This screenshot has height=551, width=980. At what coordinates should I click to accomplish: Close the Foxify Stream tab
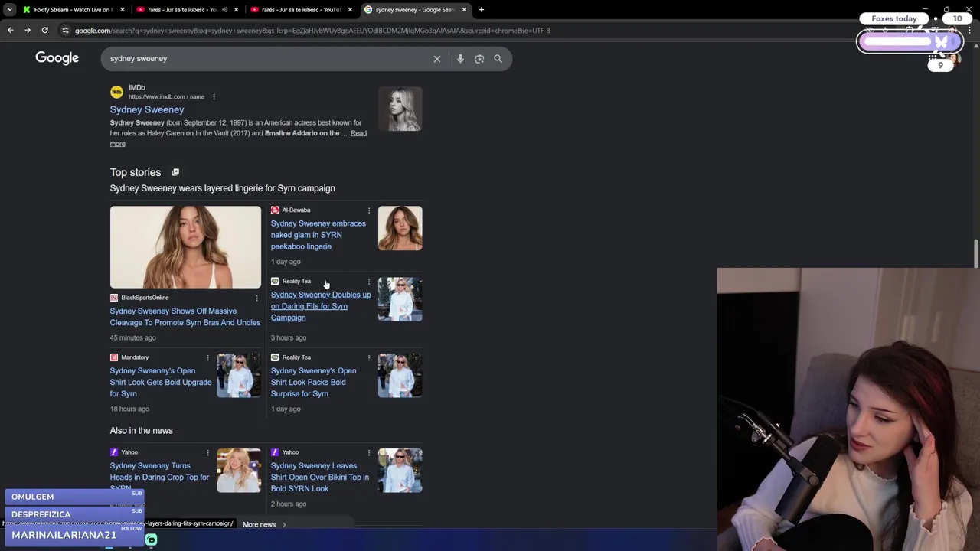(x=122, y=10)
